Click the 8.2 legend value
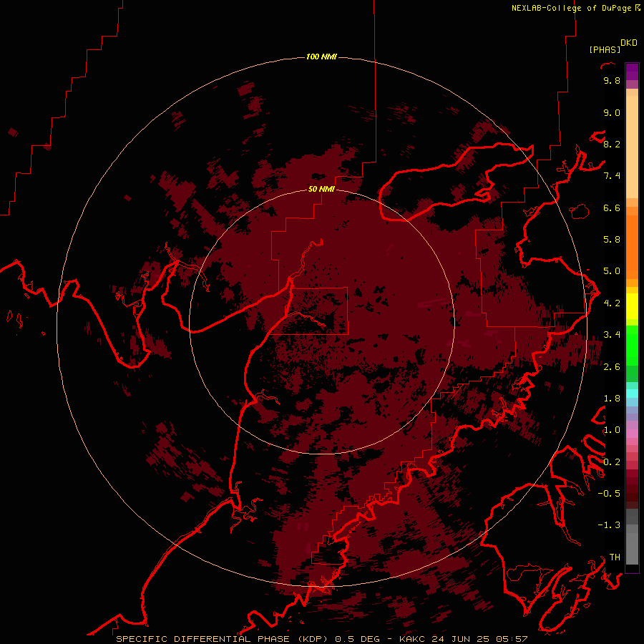 [612, 144]
